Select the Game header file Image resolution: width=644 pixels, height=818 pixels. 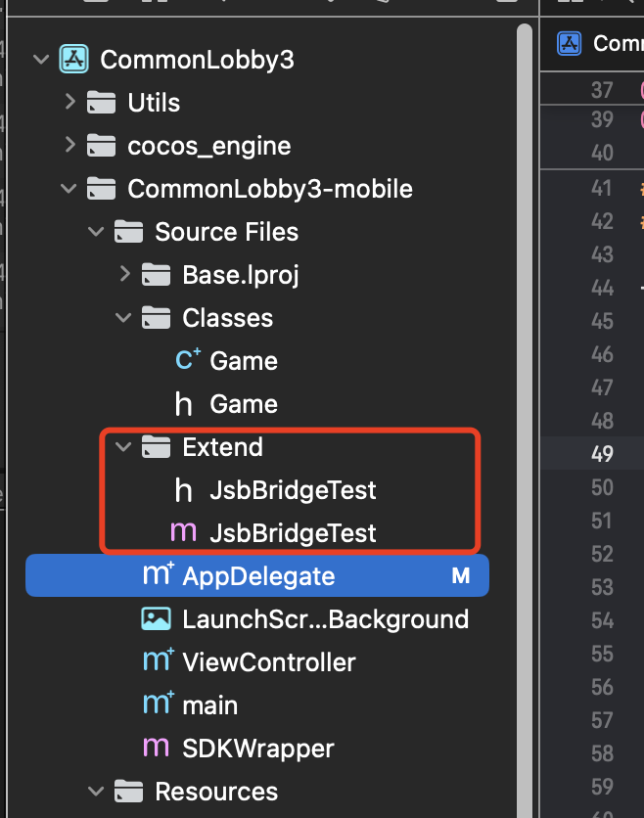point(243,404)
